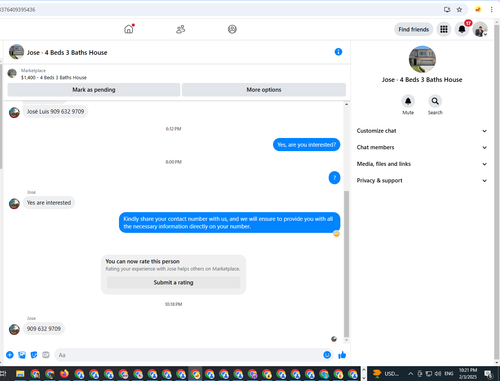The height and width of the screenshot is (381, 500).
Task: Click the 'Yes are interested' message
Action: [x=49, y=203]
